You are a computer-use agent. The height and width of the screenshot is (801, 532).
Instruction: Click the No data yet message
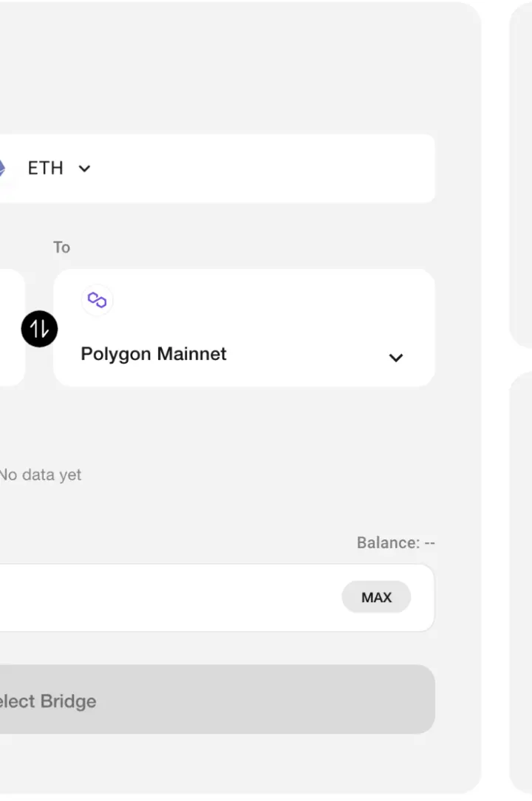pos(41,474)
